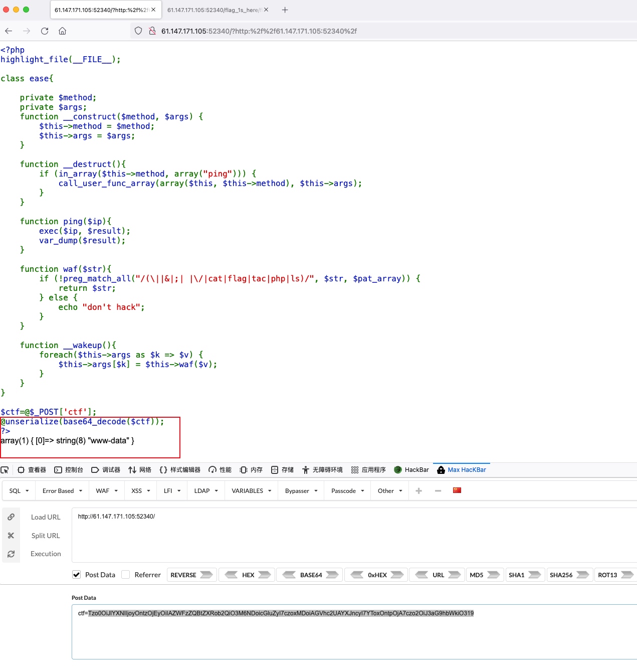The height and width of the screenshot is (672, 637).
Task: Click the tracking protection shield icon
Action: coord(138,31)
